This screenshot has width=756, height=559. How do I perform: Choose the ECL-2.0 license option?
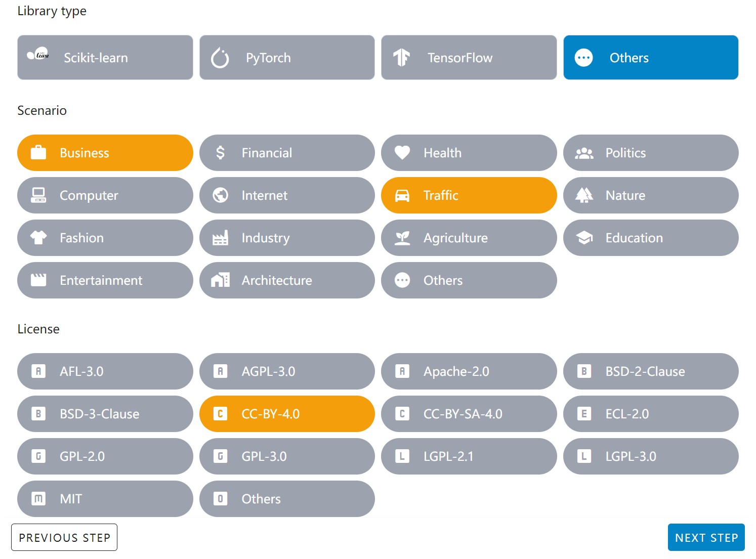(651, 414)
